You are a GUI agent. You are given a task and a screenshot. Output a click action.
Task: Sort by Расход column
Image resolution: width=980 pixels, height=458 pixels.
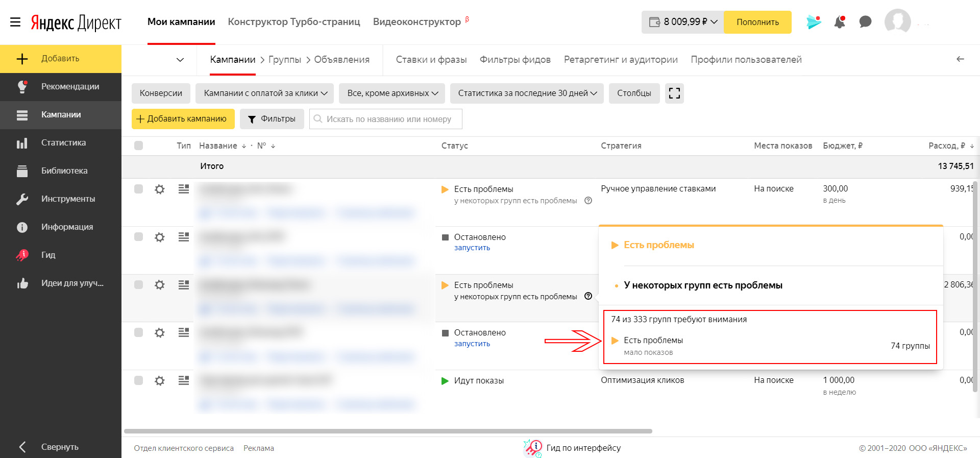(951, 146)
